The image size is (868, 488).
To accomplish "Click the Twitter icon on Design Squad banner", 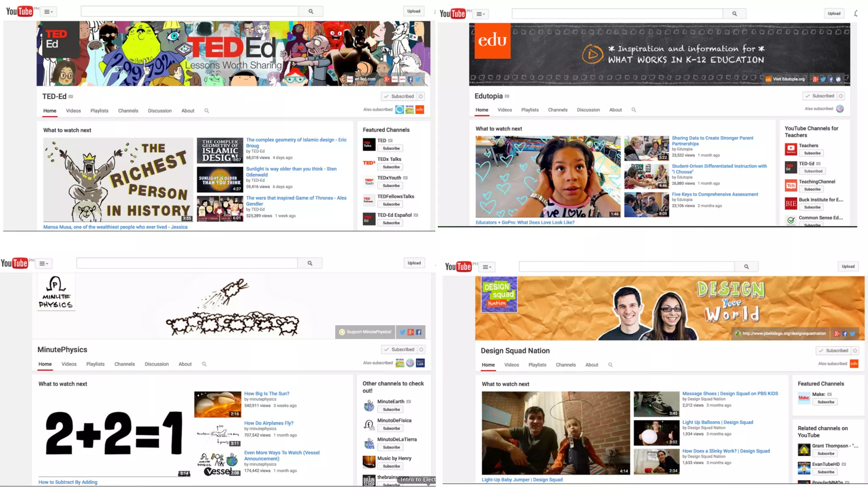I will [852, 334].
